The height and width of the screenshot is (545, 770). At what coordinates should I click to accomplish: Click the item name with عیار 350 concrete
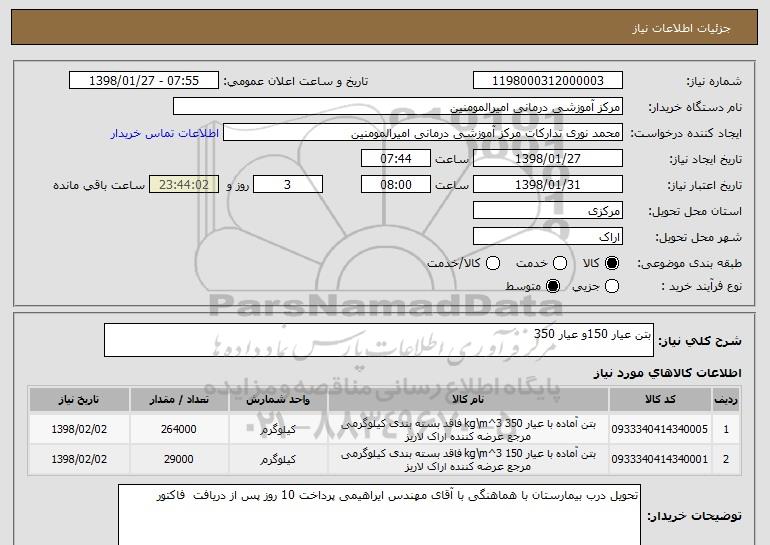[x=468, y=430]
